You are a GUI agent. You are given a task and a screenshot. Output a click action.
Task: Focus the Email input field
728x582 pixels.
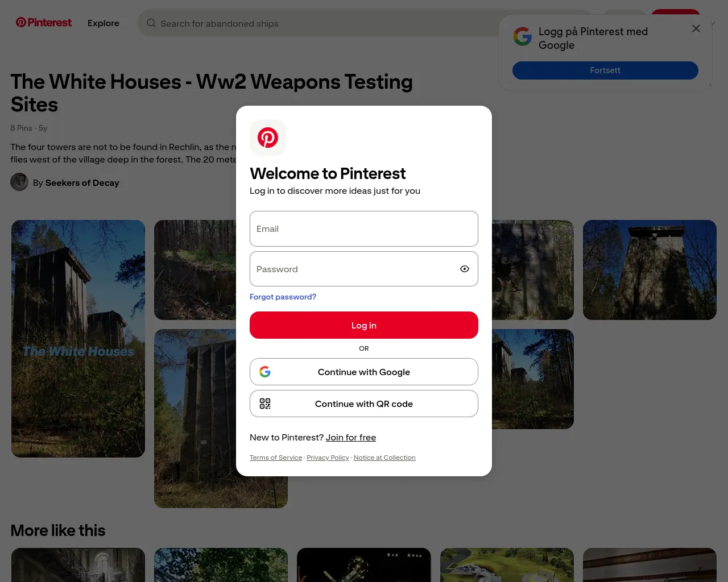364,229
